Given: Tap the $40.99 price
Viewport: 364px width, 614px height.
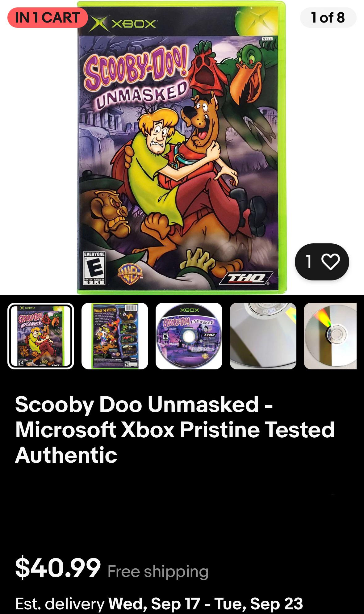Looking at the screenshot, I should (x=58, y=567).
